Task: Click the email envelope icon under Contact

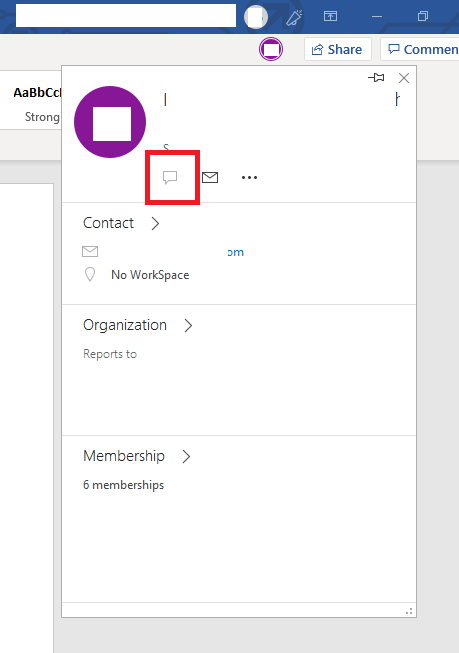Action: pos(90,252)
